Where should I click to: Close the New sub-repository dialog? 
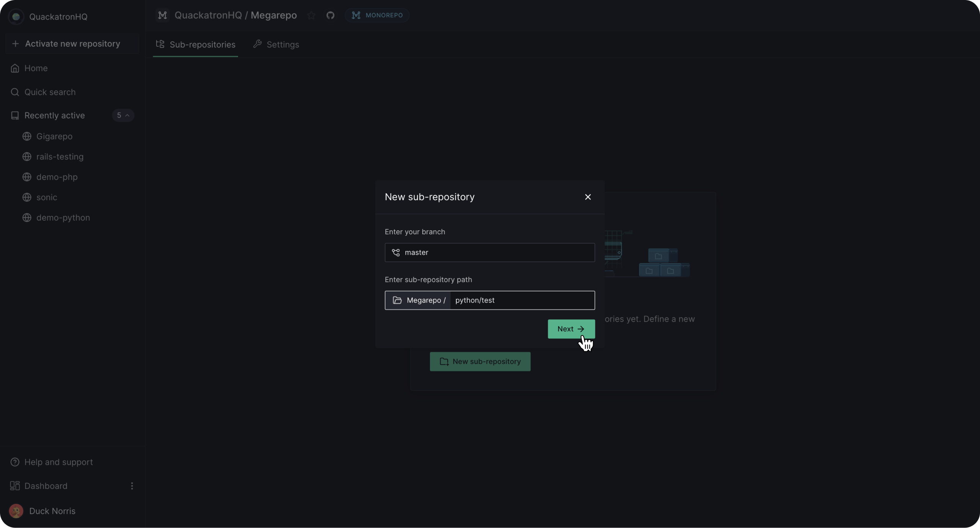pyautogui.click(x=588, y=197)
